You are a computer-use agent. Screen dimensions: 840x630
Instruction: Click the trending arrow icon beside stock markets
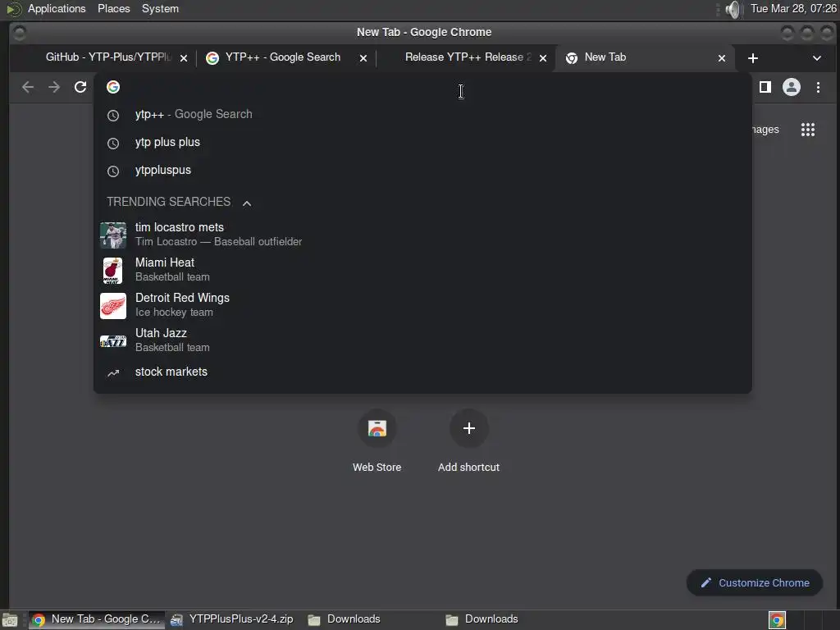coord(113,373)
